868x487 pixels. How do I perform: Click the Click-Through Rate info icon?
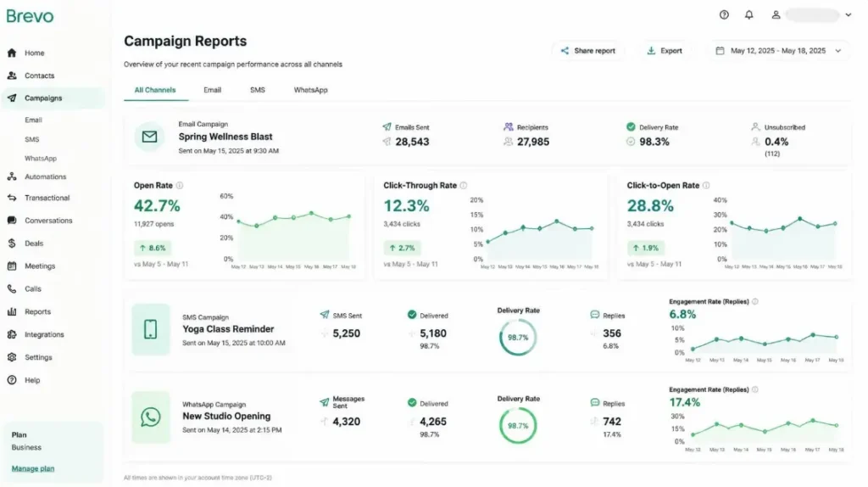(464, 186)
